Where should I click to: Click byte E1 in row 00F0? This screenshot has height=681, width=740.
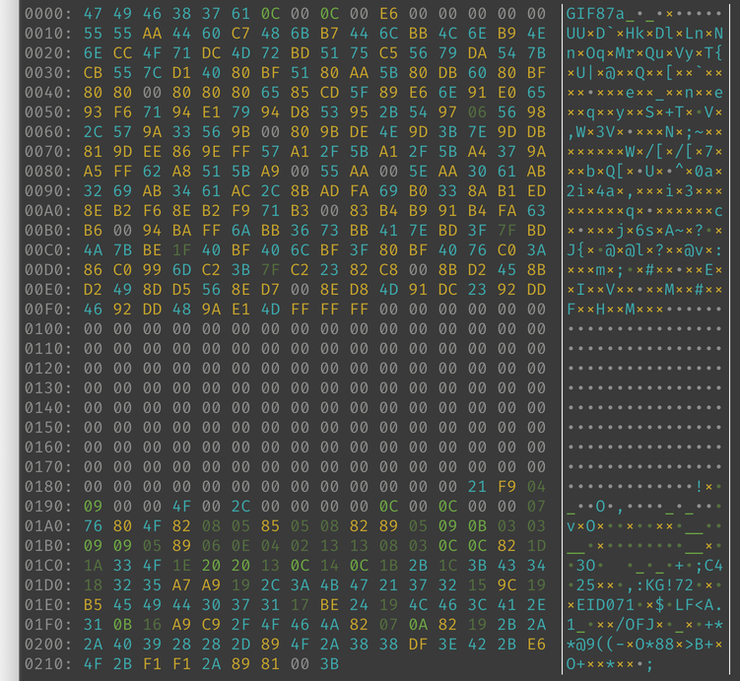(x=241, y=310)
